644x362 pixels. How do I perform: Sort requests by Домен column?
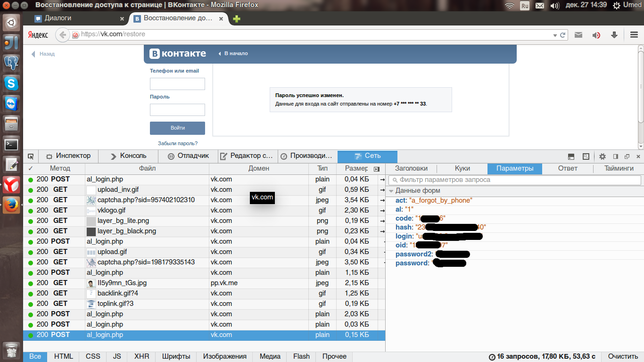(x=259, y=168)
